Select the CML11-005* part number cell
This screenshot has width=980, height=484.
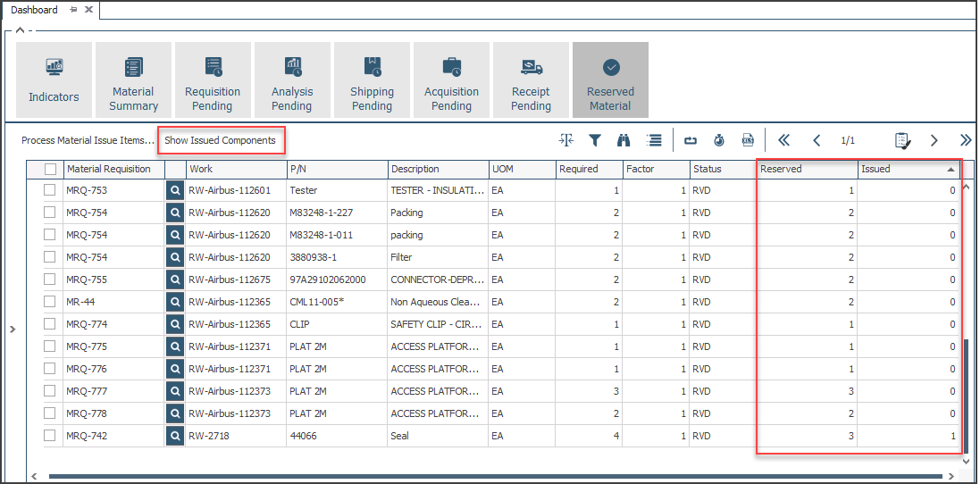coord(337,302)
